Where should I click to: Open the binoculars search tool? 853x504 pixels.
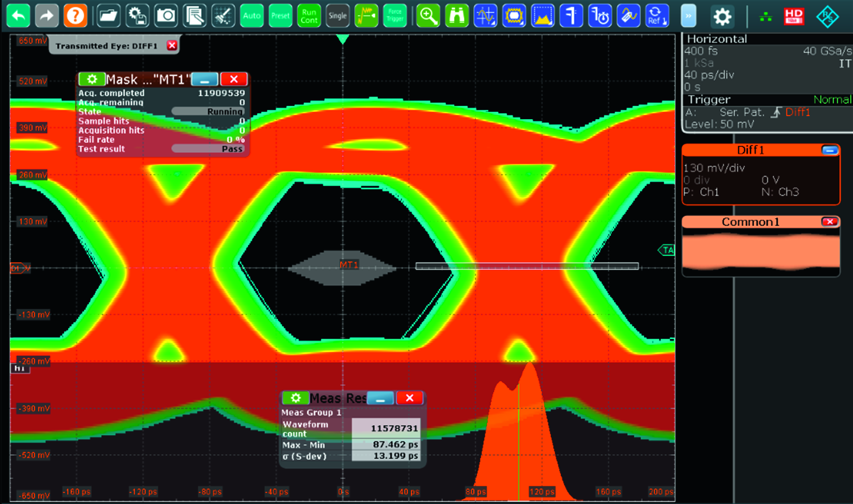(457, 16)
